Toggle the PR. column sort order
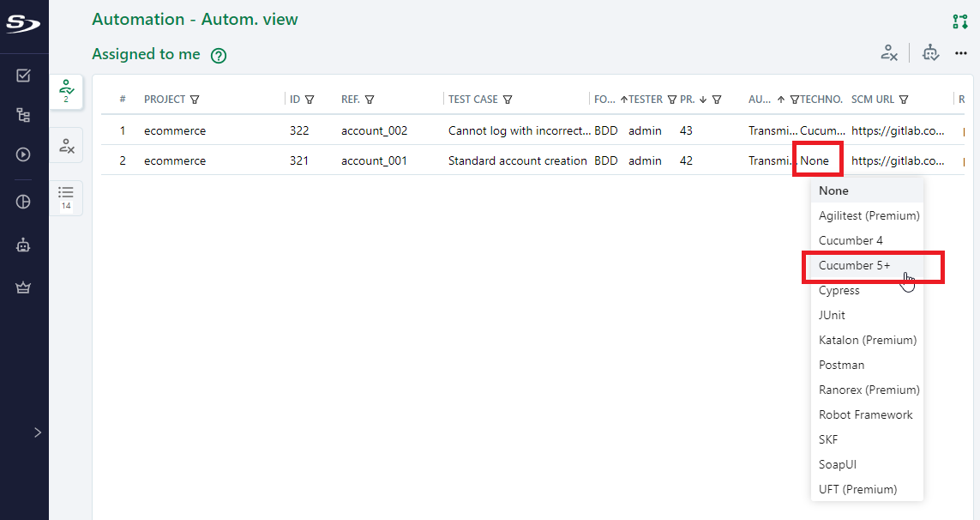 [x=705, y=99]
